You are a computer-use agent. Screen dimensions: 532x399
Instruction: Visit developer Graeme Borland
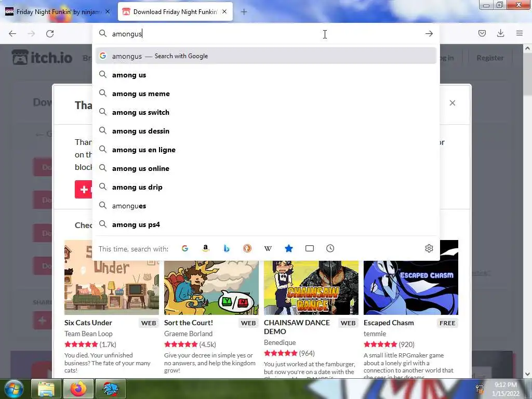[x=188, y=334]
